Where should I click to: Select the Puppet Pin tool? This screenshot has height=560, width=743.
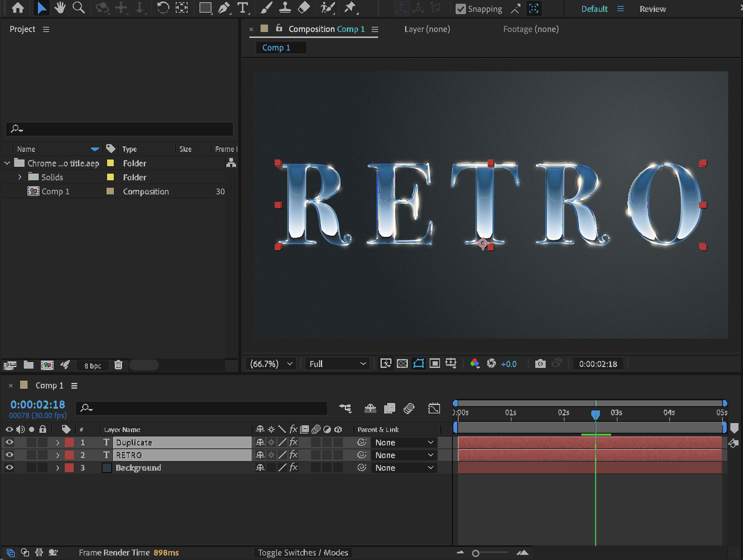point(349,8)
